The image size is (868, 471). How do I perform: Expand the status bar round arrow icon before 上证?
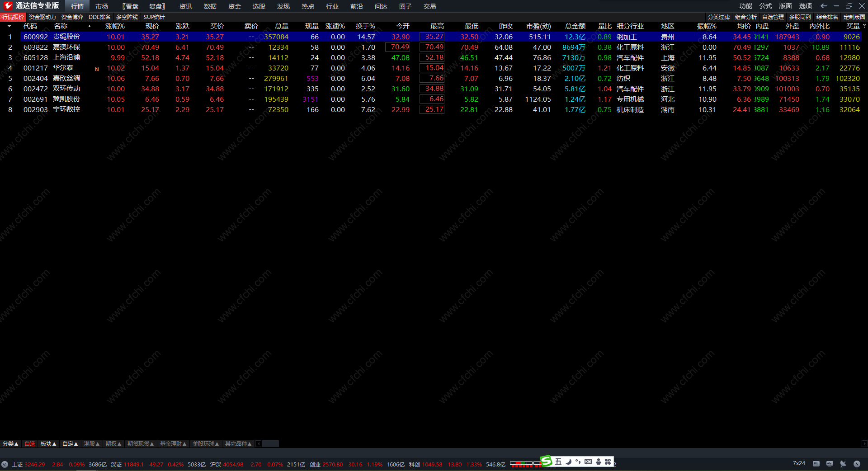pos(5,464)
